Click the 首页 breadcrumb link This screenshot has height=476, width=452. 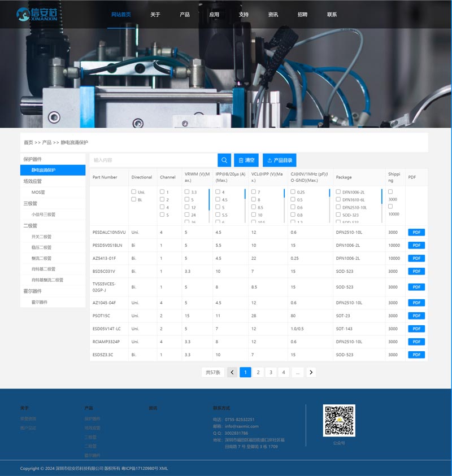pos(28,142)
